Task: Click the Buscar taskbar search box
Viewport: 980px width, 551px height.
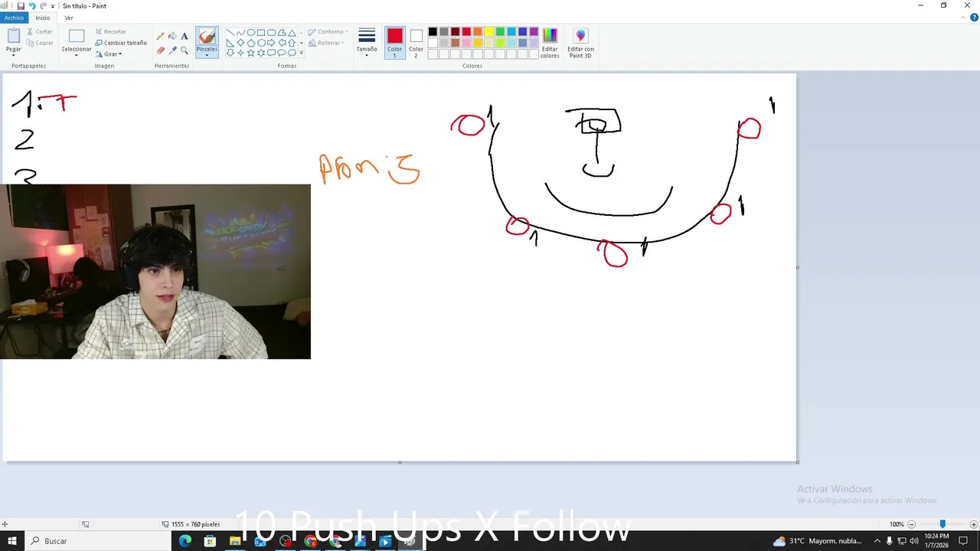Action: 98,541
